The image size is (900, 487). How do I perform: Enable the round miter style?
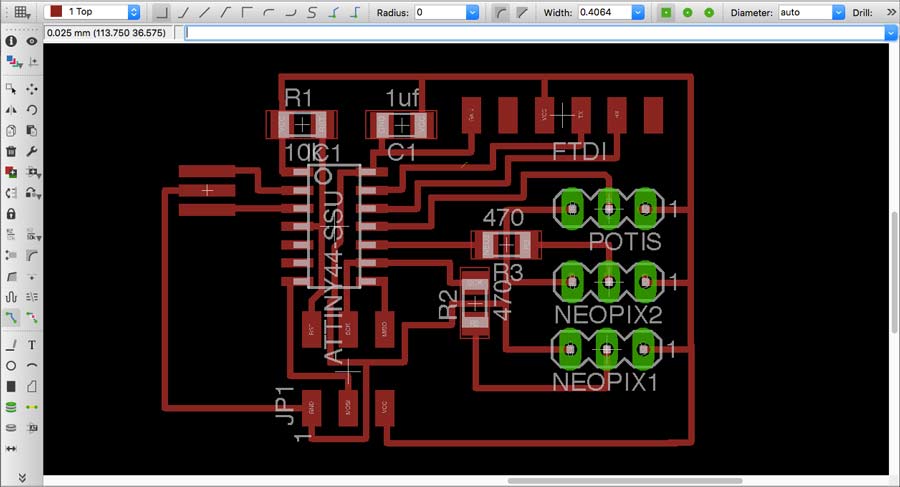click(501, 12)
